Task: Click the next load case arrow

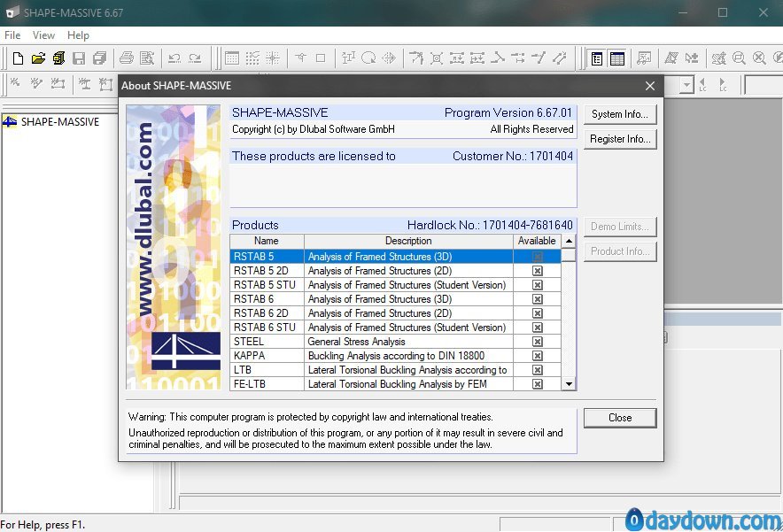Action: (x=723, y=85)
